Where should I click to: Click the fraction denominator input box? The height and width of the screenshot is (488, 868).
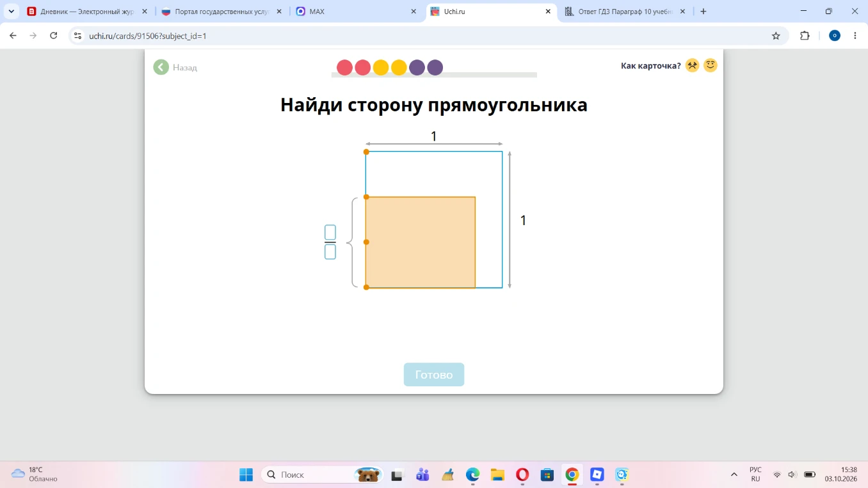[330, 252]
